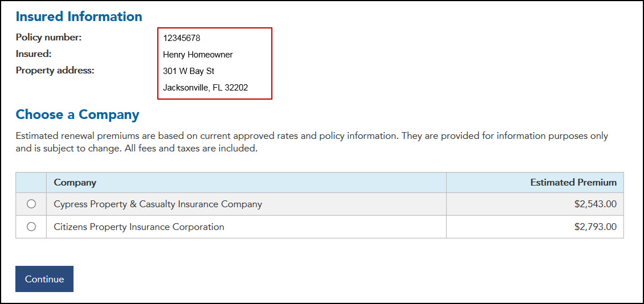Screen dimensions: 644x304
Task: Click the Cypress Property & Casualty Insurance Company name
Action: tap(158, 204)
